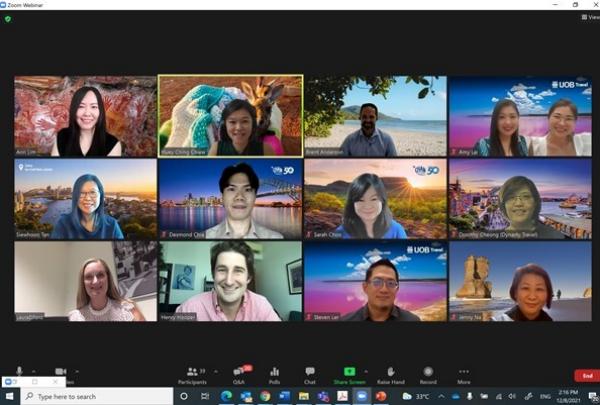The image size is (600, 405).
Task: Open audio options caret beside microphone
Action: point(34,371)
